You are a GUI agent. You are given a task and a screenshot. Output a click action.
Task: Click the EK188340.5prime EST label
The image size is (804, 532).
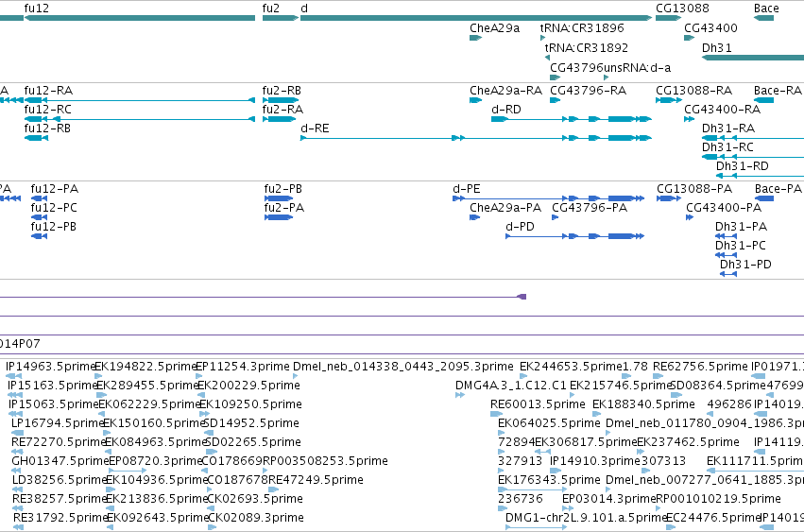tap(643, 404)
